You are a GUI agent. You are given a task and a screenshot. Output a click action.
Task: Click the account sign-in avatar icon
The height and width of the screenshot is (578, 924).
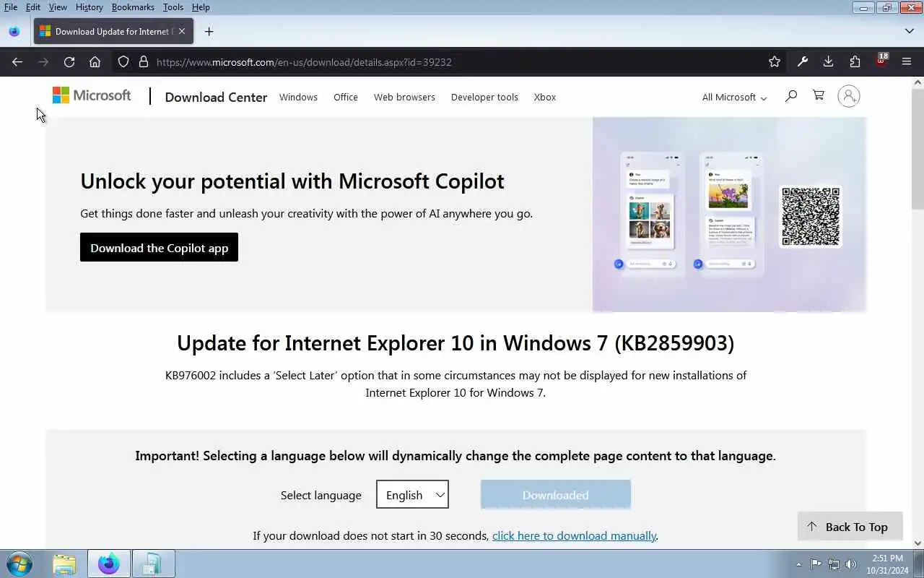[x=848, y=96]
